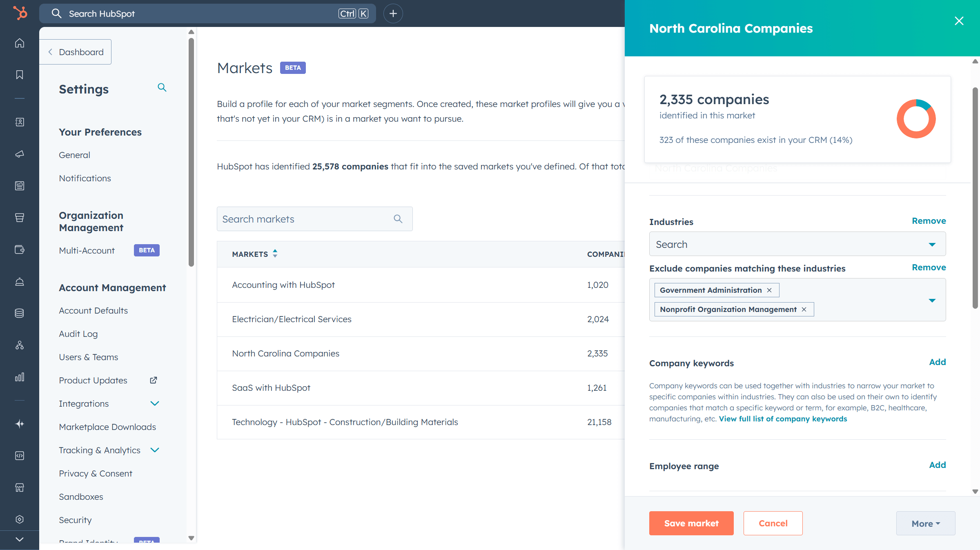Open Users & Teams settings
Viewport: 980px width, 550px height.
coord(88,357)
